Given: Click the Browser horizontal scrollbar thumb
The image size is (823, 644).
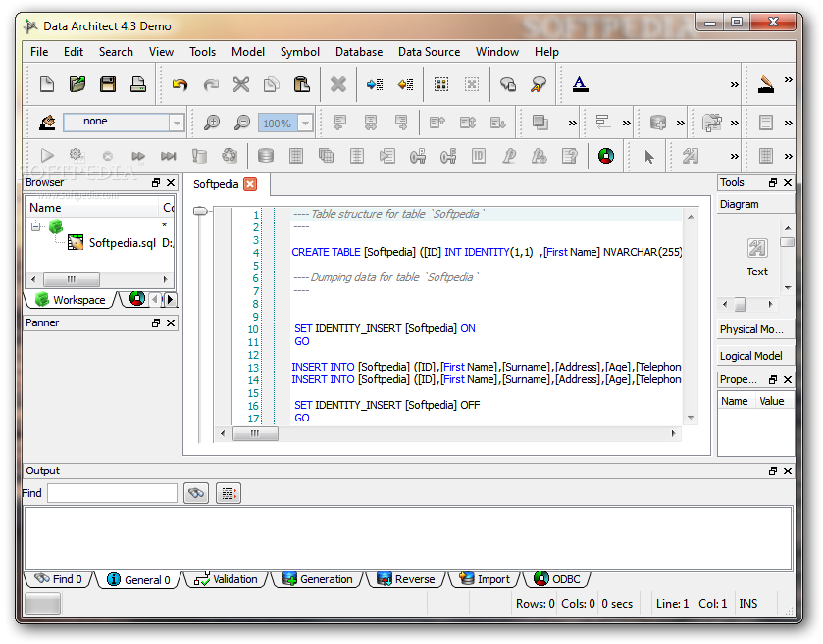Looking at the screenshot, I should (x=72, y=279).
